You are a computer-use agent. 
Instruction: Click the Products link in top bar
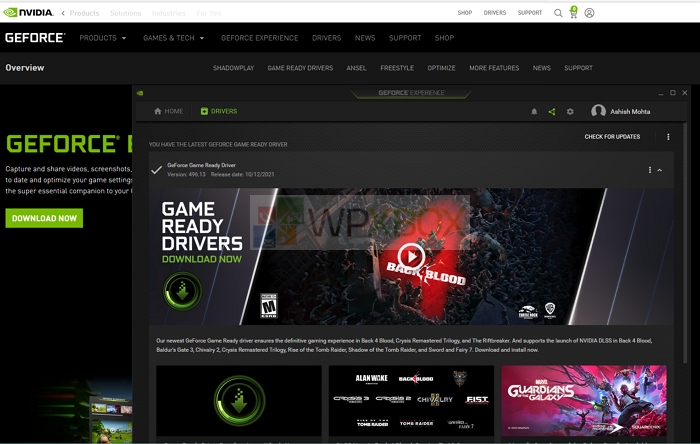84,13
